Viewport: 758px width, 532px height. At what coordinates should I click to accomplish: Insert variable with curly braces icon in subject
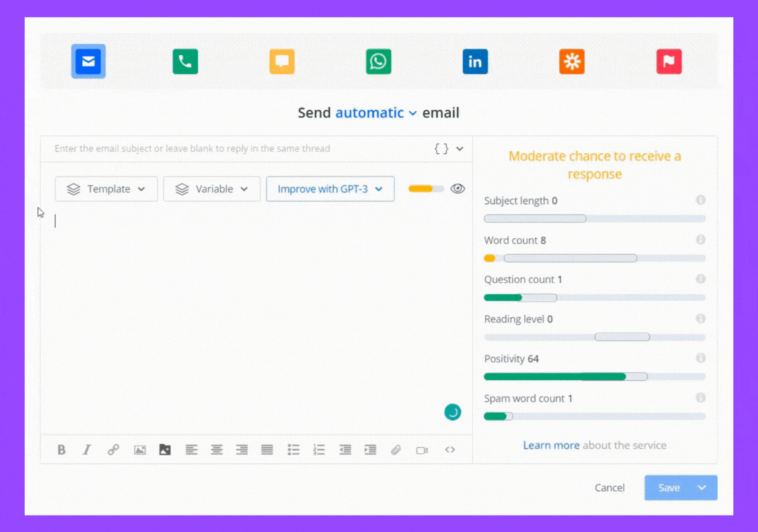[x=441, y=148]
